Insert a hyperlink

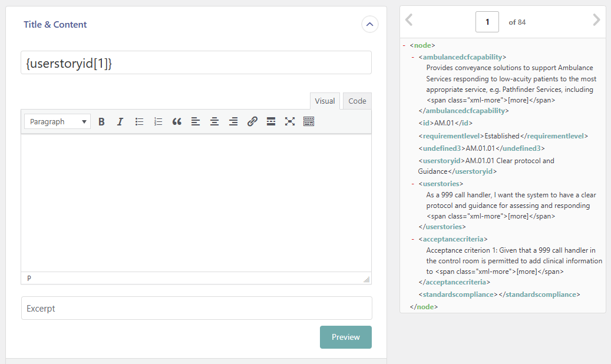coord(252,121)
